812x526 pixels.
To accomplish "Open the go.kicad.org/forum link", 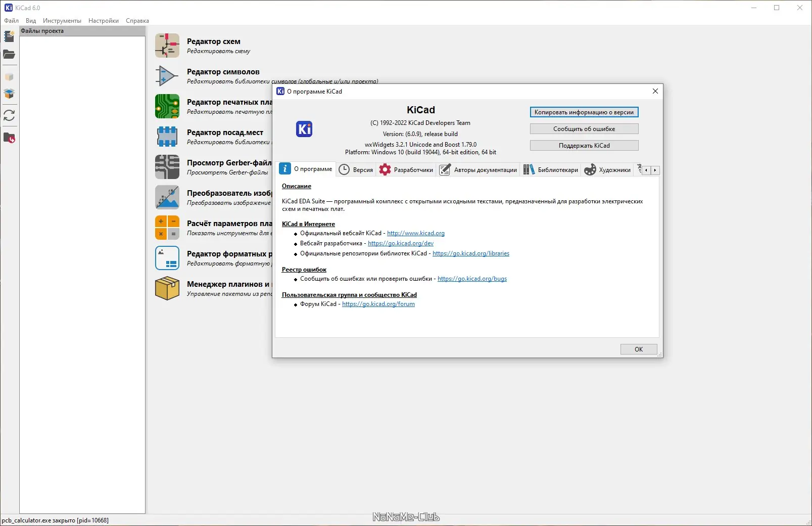I will pyautogui.click(x=378, y=304).
